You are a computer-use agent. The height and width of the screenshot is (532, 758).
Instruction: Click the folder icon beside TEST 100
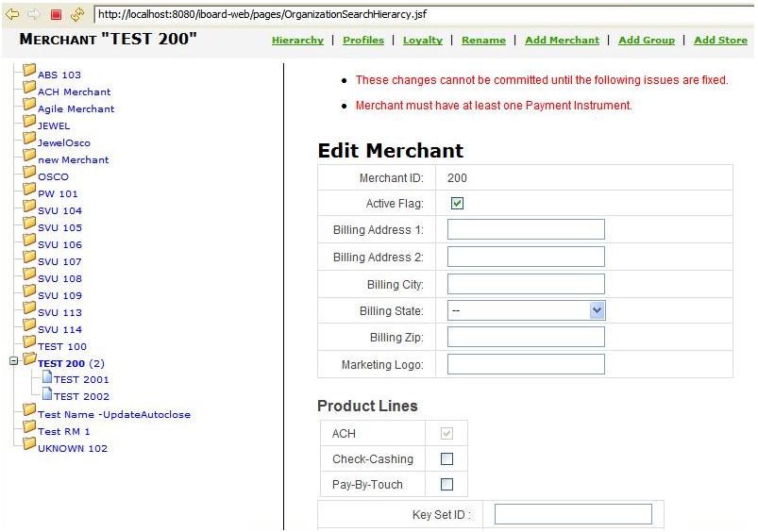29,342
